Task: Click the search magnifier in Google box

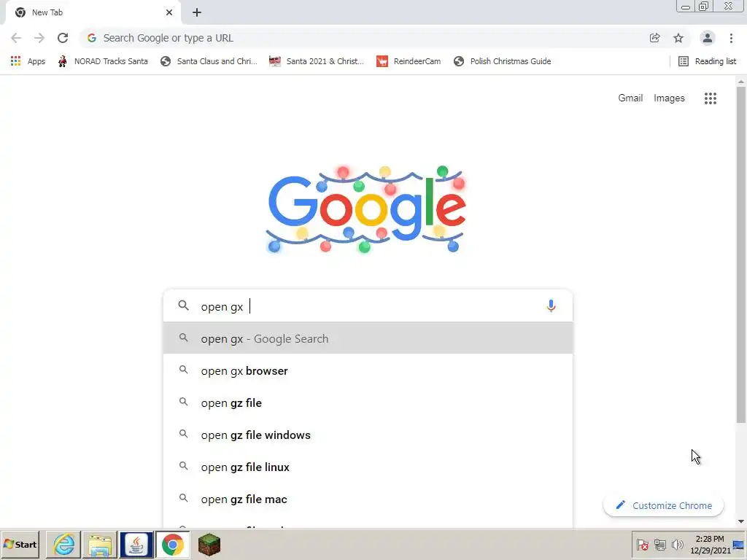Action: tap(183, 306)
